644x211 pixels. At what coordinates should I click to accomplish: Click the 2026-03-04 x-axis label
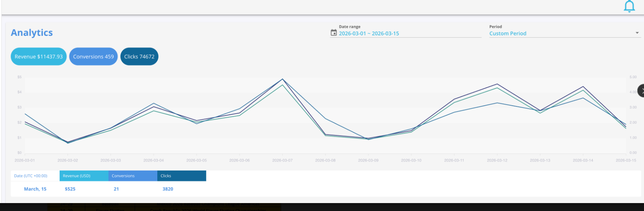click(x=154, y=160)
